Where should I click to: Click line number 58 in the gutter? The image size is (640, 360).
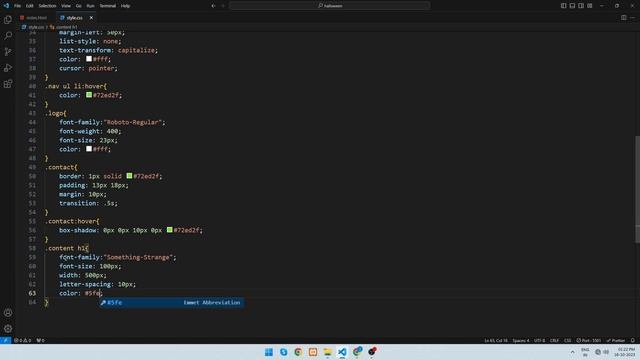32,248
